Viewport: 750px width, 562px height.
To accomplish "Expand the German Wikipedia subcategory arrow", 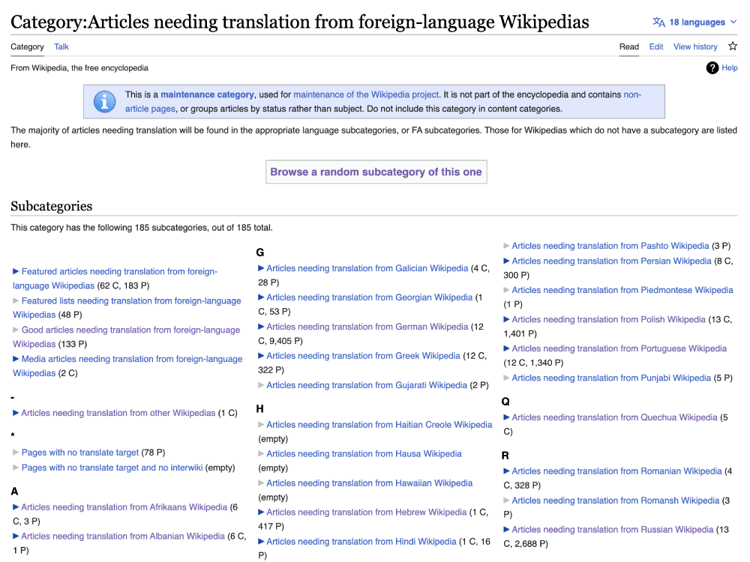I will (x=261, y=327).
